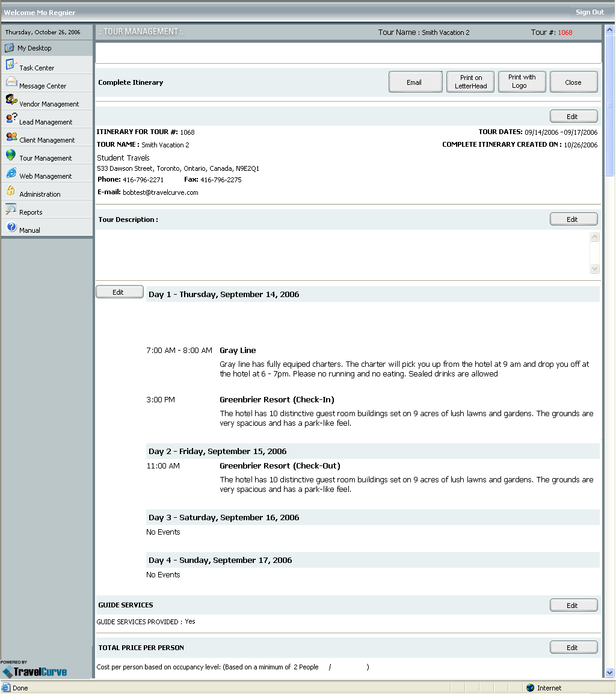Click the 11:00 AM time entry
Viewport: 616px width, 694px height.
coord(163,465)
